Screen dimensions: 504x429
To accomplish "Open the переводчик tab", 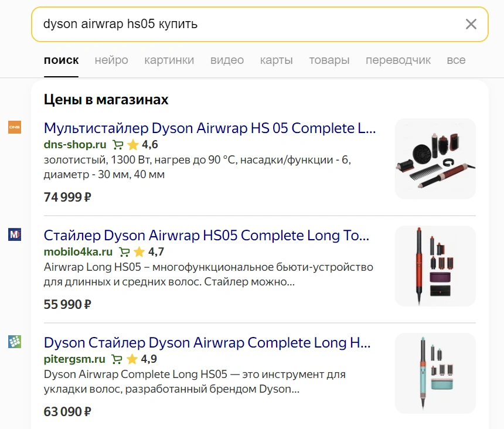I will point(398,60).
